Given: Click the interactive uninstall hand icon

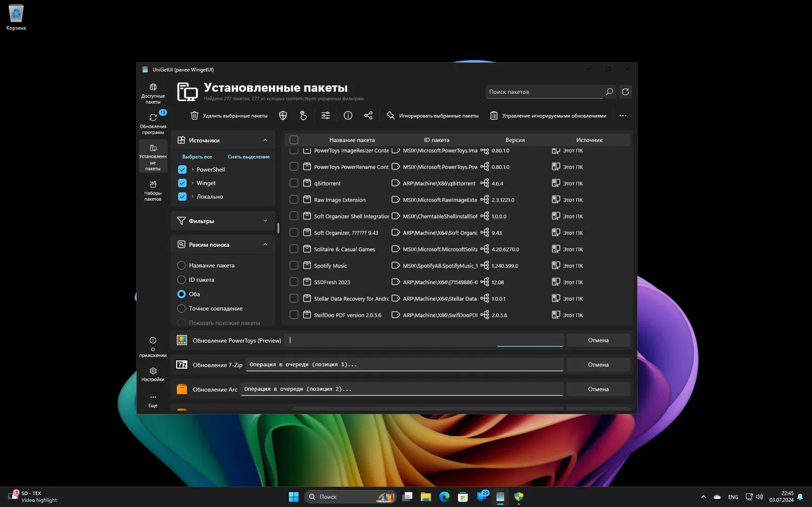Looking at the screenshot, I should tap(303, 116).
